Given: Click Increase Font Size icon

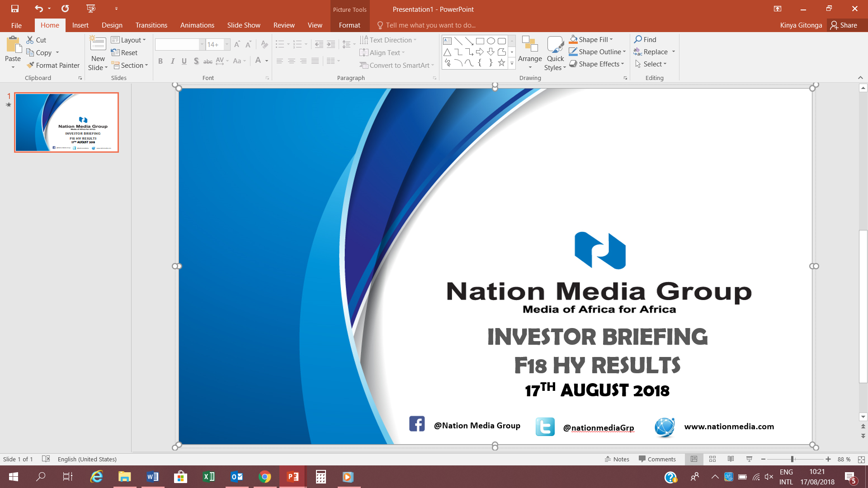Looking at the screenshot, I should tap(237, 44).
